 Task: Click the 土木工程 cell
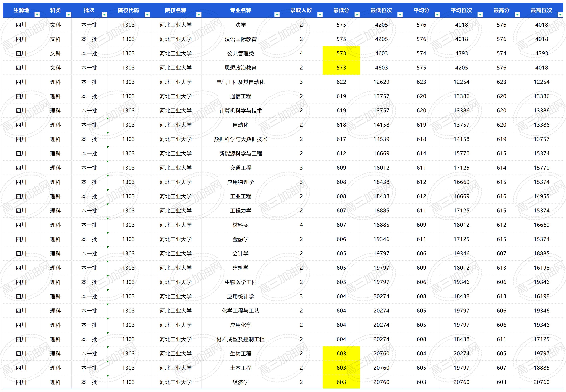241,368
